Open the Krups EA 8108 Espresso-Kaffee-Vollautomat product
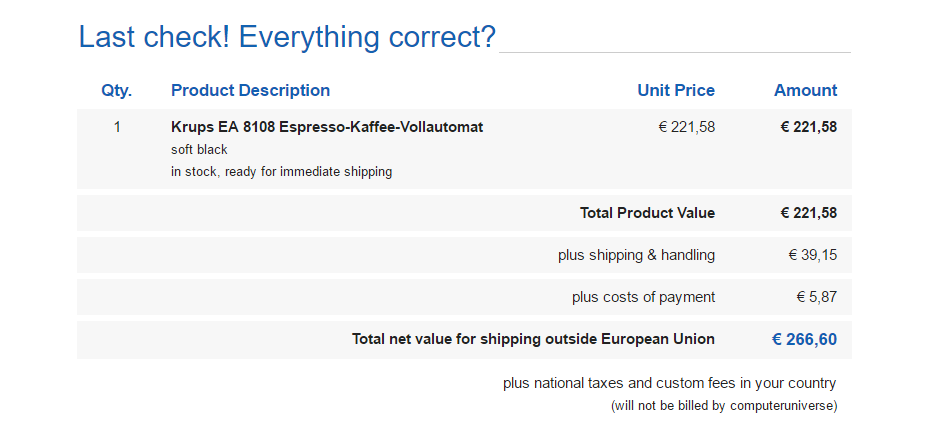The image size is (930, 434). click(327, 127)
